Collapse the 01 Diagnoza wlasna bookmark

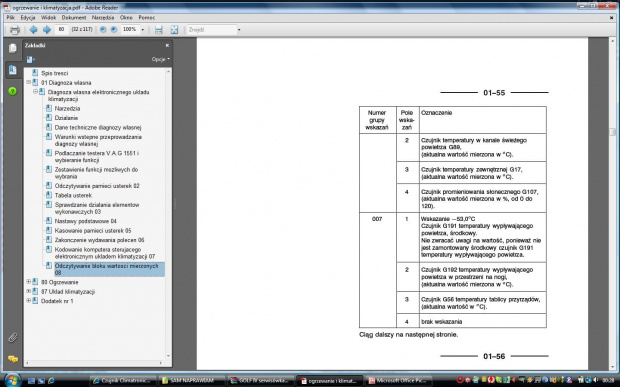(28, 83)
